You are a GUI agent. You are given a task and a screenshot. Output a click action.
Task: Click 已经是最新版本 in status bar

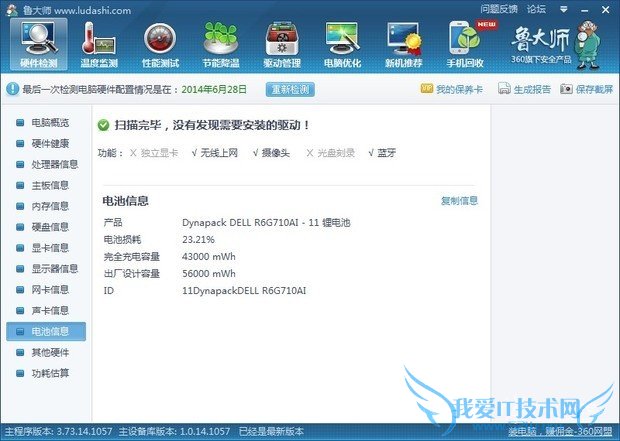coord(271,432)
